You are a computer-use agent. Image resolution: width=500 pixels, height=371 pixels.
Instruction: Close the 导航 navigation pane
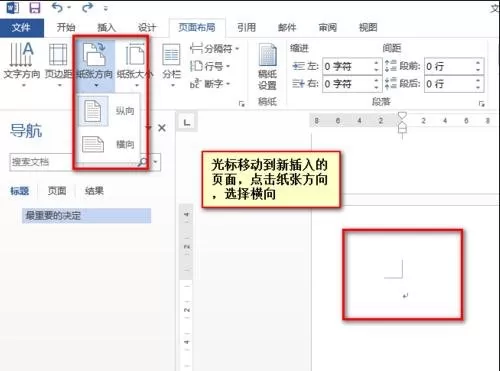[162, 128]
